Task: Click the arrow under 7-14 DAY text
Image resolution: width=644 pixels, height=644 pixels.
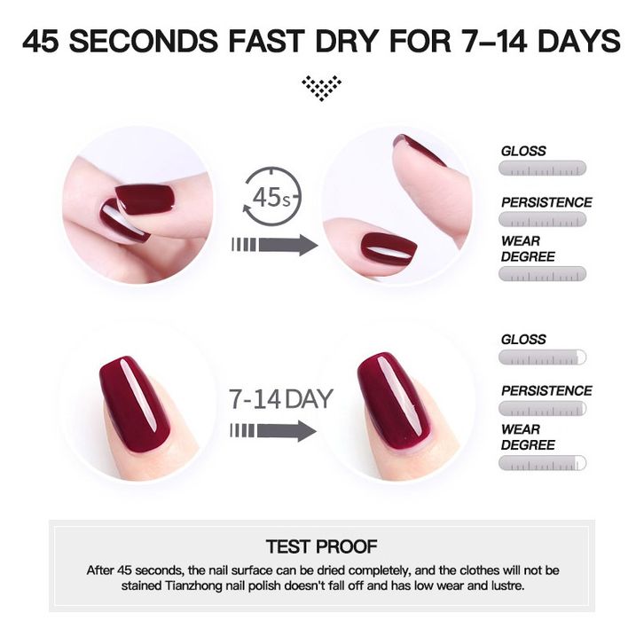Action: (x=273, y=431)
